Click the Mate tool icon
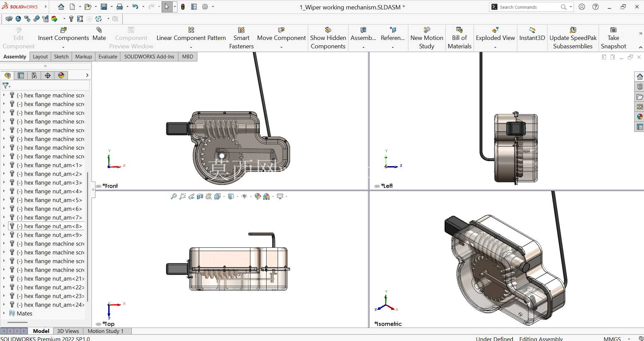Viewport: 644px width, 341px height. 99,30
